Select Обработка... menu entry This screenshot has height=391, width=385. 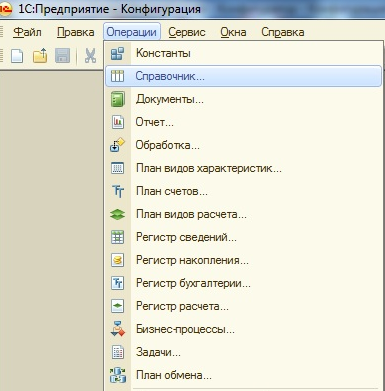click(244, 145)
